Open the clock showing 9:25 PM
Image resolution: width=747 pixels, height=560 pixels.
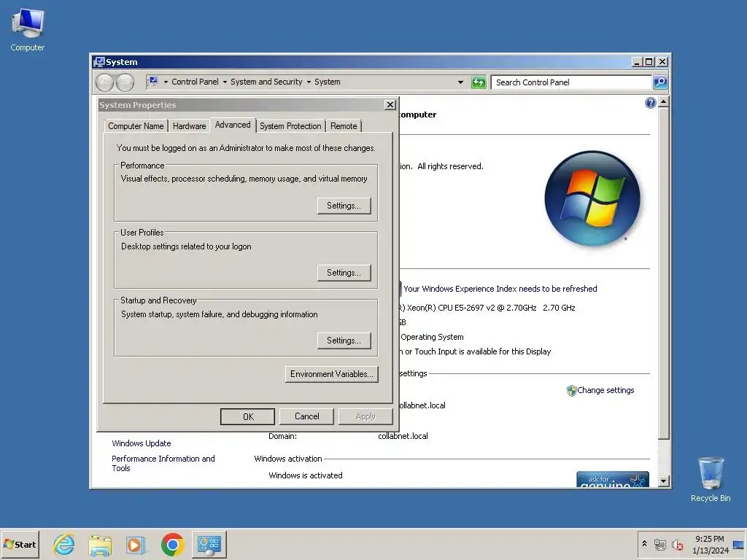coord(709,539)
